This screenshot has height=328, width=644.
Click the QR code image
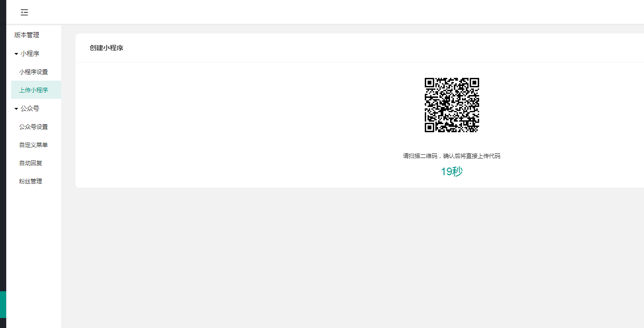tap(452, 105)
